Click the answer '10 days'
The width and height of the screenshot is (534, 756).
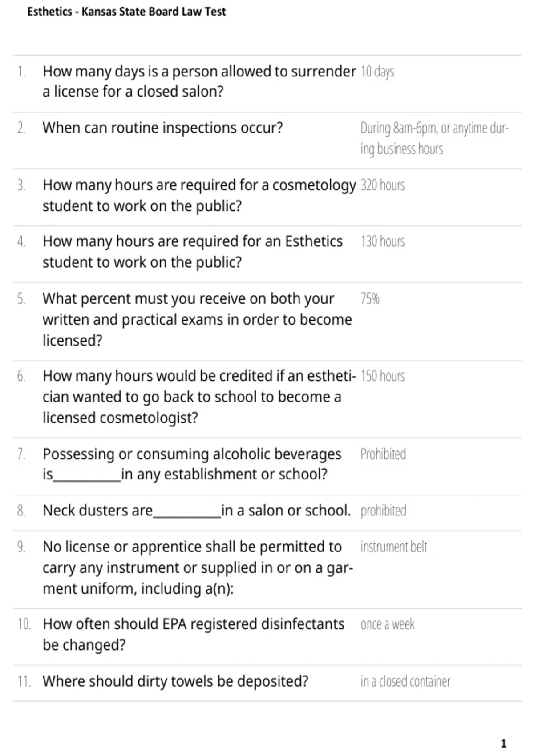point(377,72)
